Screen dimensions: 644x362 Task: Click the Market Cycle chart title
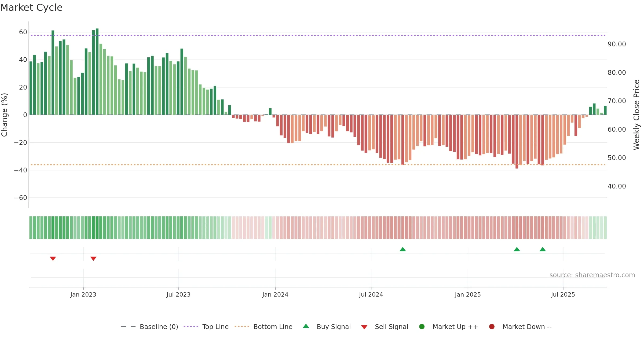coord(31,8)
